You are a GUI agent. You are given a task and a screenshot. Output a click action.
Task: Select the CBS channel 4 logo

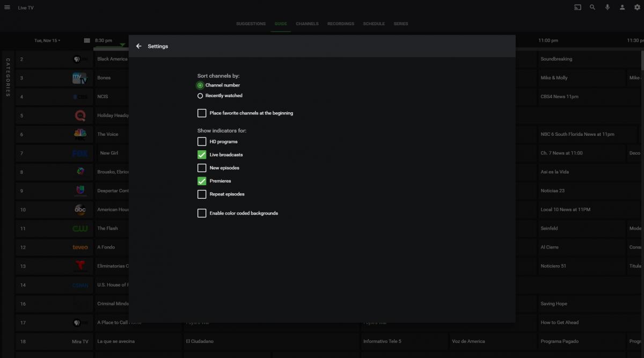(x=80, y=97)
